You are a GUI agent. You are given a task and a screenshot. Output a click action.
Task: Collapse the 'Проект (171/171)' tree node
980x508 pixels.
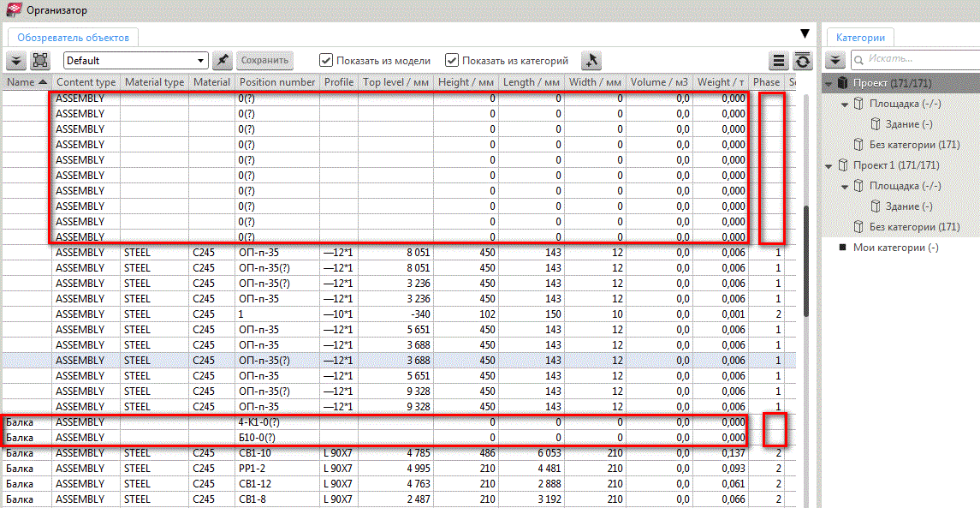(829, 84)
